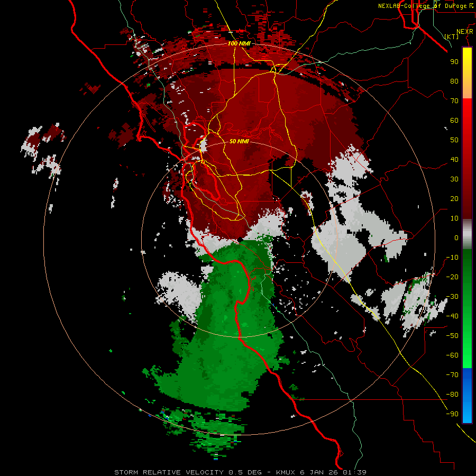Click the 50 value on the velocity scale

coord(454,140)
